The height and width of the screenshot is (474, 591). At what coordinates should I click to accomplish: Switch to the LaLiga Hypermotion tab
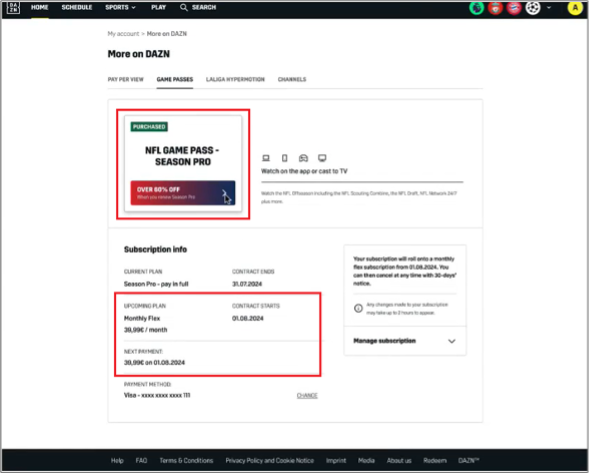(236, 80)
